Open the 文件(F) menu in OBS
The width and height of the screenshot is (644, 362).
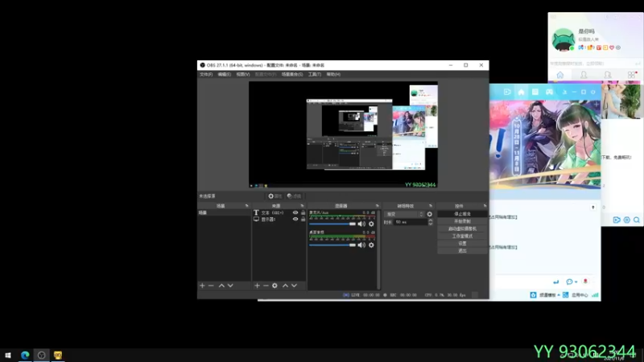pyautogui.click(x=206, y=74)
